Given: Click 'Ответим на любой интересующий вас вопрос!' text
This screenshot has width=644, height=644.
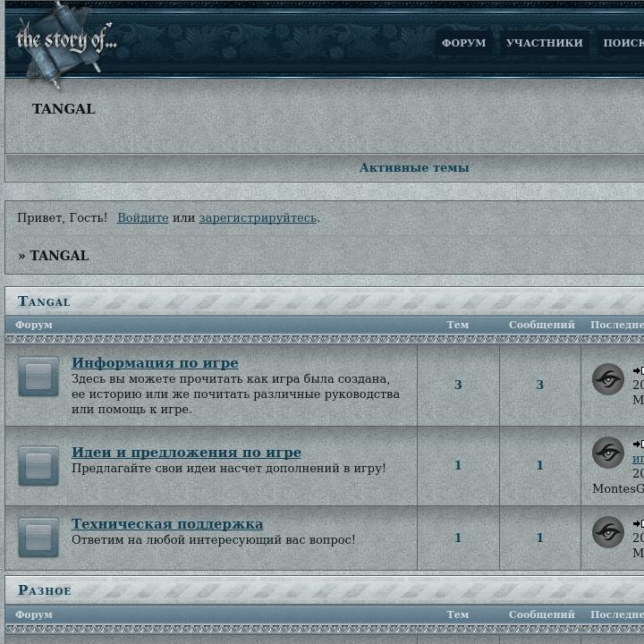Looking at the screenshot, I should (214, 539).
